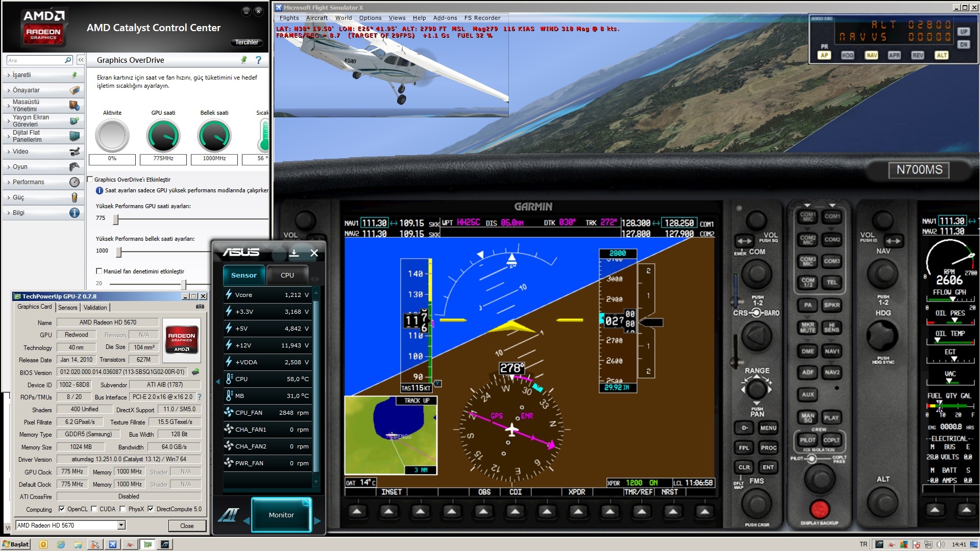Expand Masaüstü Yönetimi category
Viewport: 980px width, 551px height.
43,106
